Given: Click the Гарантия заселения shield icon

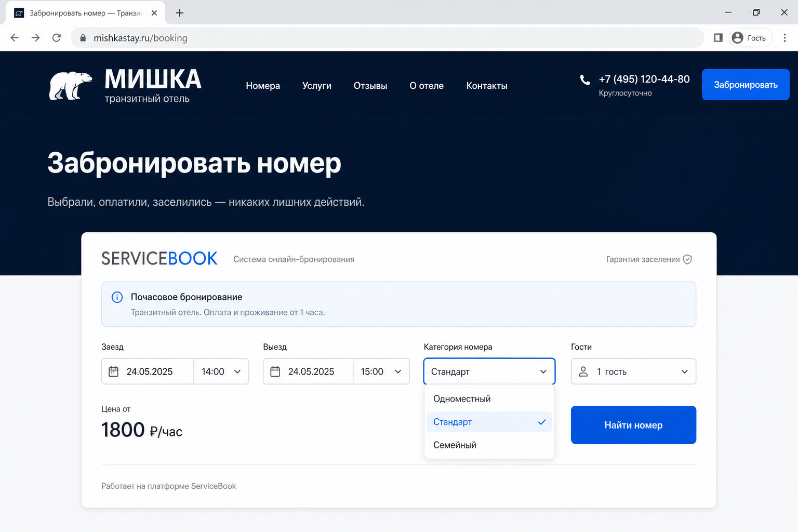Looking at the screenshot, I should point(687,259).
